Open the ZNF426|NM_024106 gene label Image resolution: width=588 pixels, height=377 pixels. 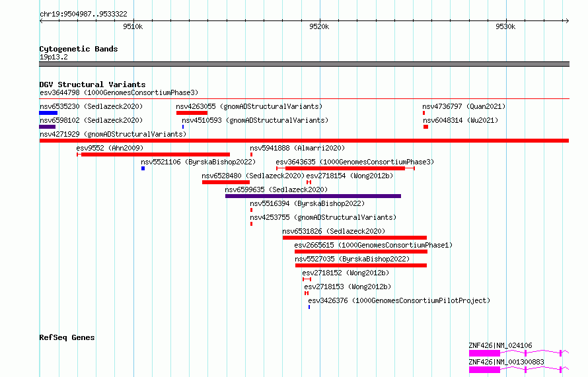pos(500,345)
